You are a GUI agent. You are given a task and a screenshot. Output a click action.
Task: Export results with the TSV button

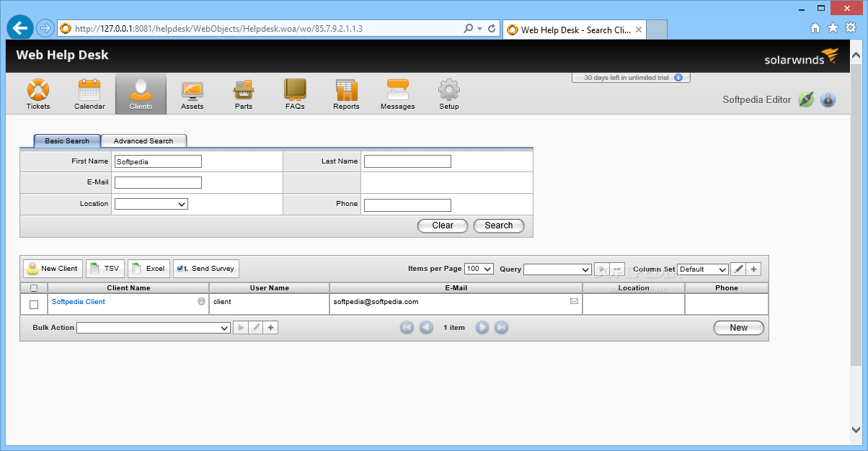[x=105, y=269]
